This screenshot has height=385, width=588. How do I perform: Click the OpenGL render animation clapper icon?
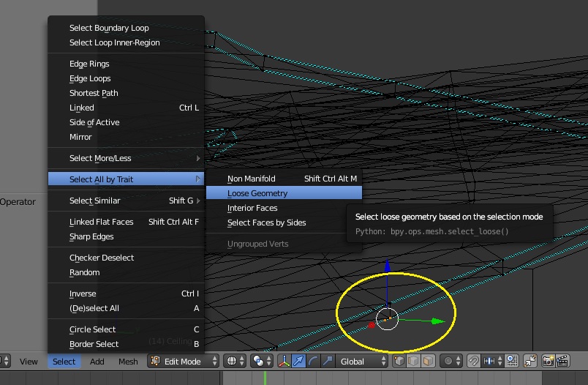(562, 361)
